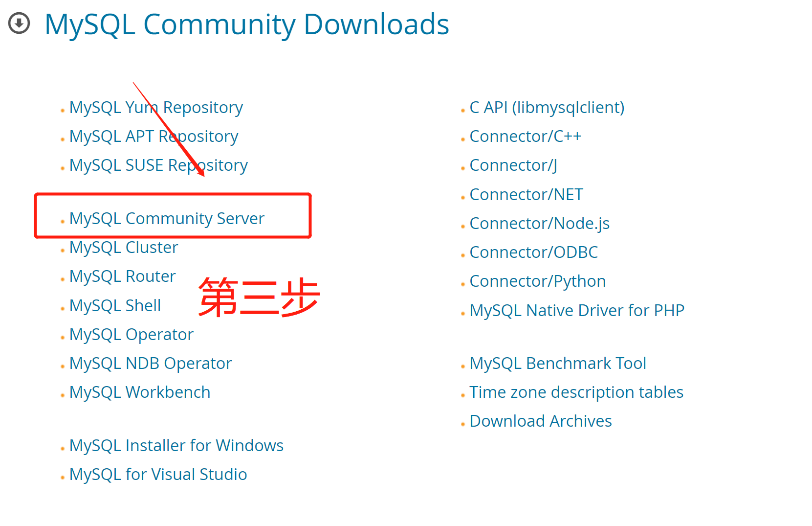Select the Connector/C++ link
Image resolution: width=812 pixels, height=526 pixels.
tap(526, 137)
